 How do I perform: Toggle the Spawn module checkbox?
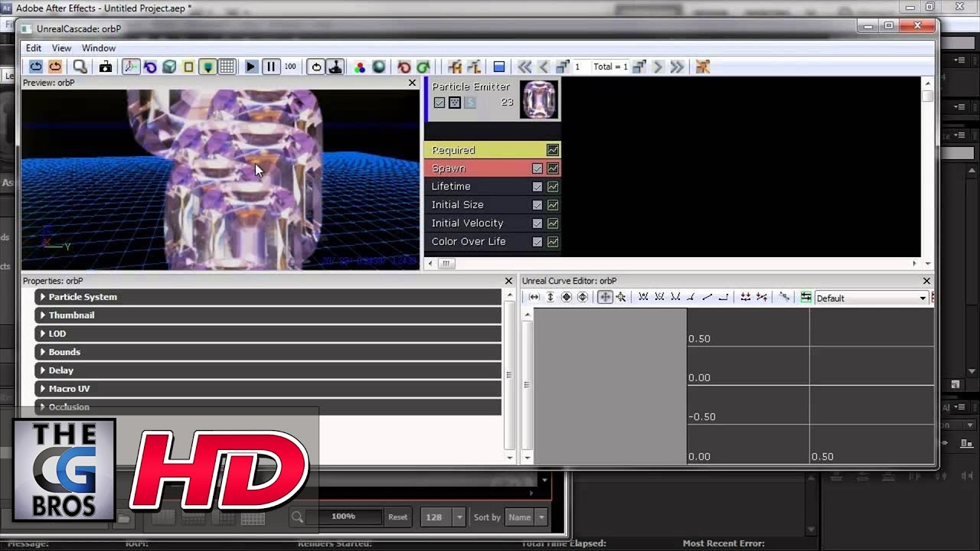[x=537, y=168]
